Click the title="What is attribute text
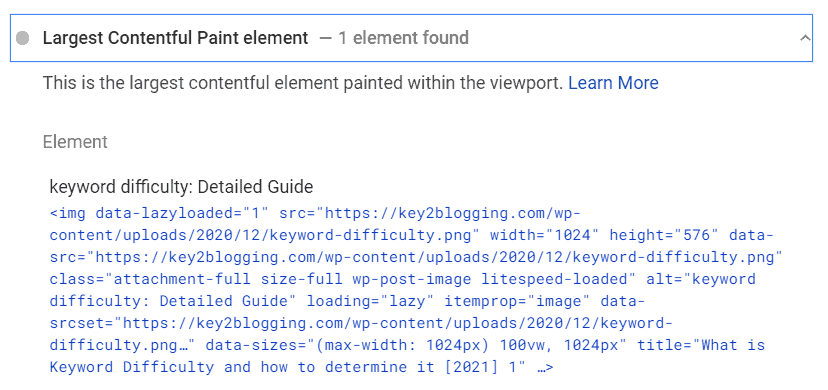 [701, 345]
